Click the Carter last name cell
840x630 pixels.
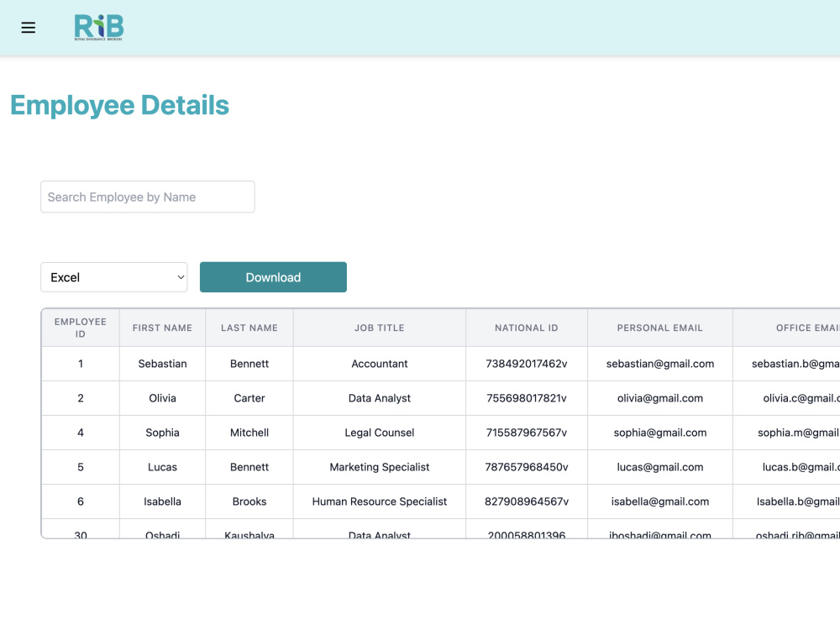pos(249,398)
